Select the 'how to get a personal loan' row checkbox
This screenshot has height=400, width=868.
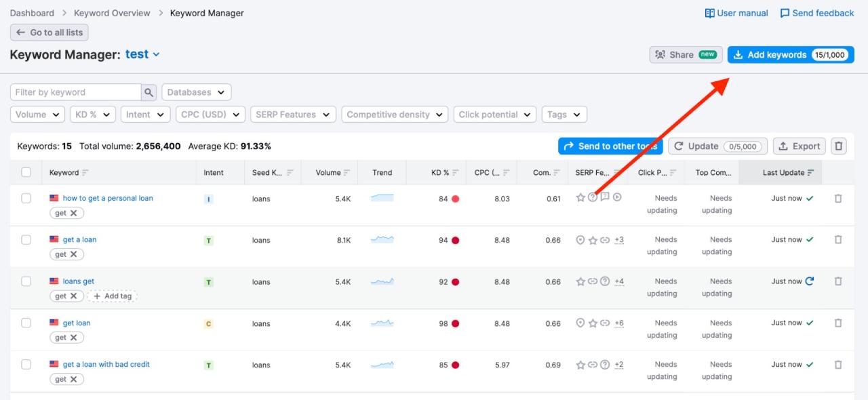(26, 198)
